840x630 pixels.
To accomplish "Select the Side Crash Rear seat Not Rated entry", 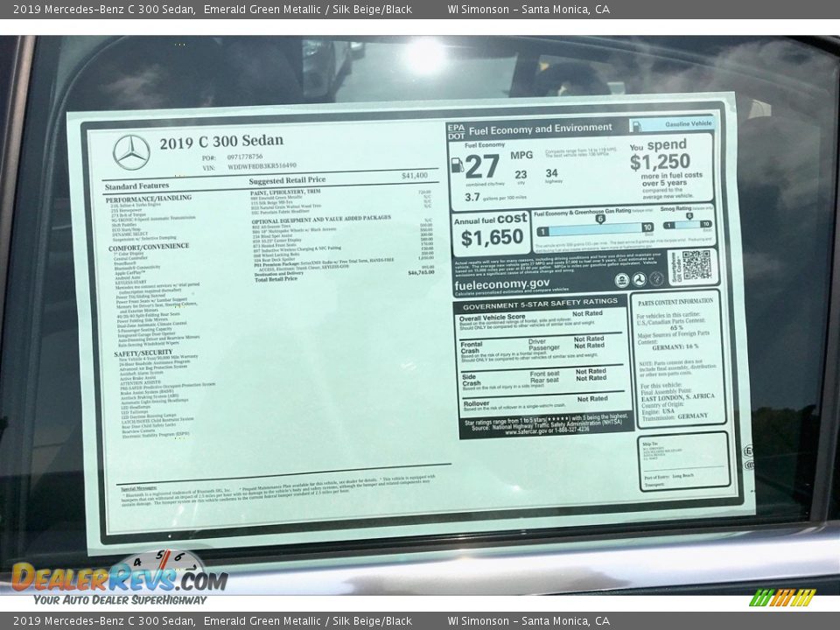I will click(589, 380).
